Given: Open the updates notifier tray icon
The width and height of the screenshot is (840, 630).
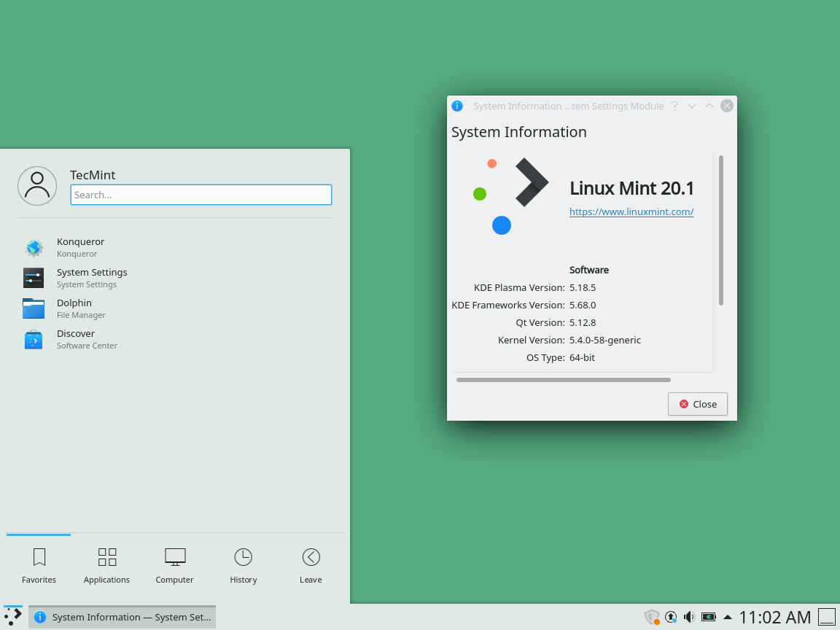Looking at the screenshot, I should (671, 617).
